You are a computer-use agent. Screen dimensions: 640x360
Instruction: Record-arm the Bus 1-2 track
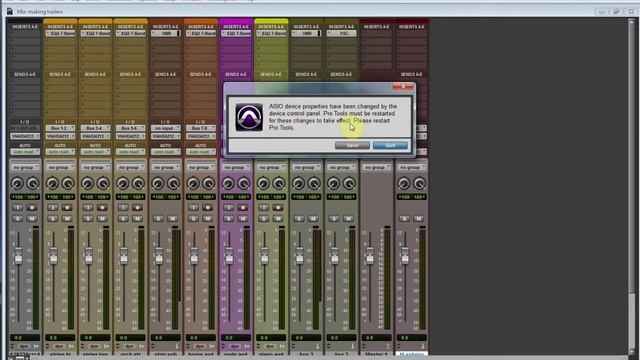[x=67, y=208]
